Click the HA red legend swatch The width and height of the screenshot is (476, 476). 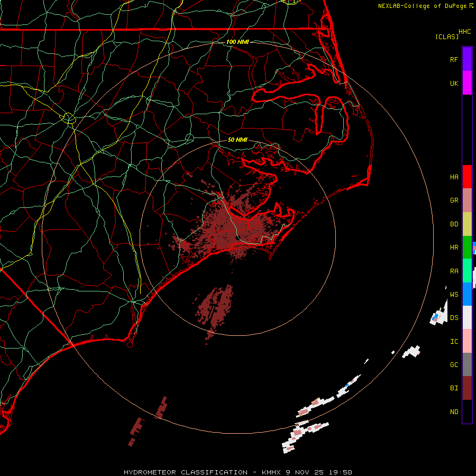(467, 177)
